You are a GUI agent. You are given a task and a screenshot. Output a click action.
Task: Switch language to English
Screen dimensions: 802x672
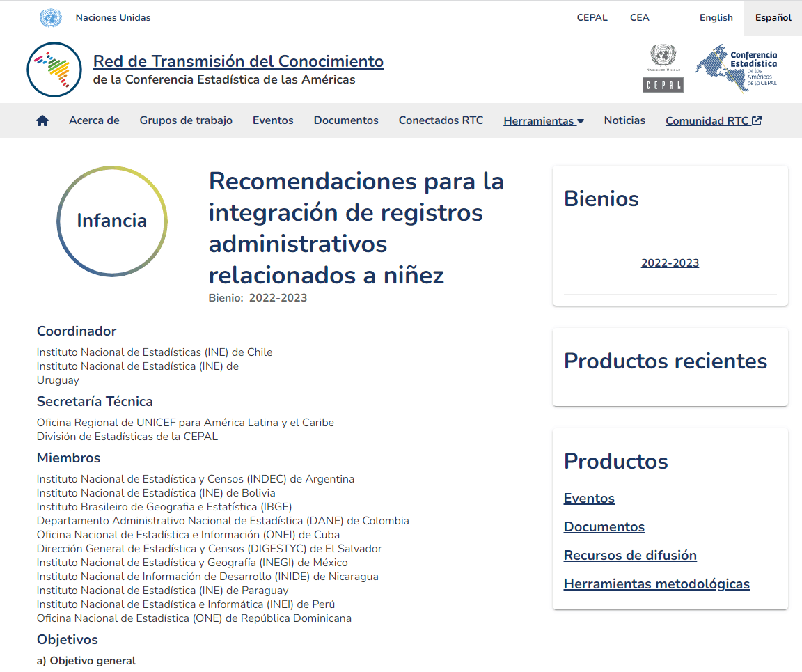pos(716,18)
